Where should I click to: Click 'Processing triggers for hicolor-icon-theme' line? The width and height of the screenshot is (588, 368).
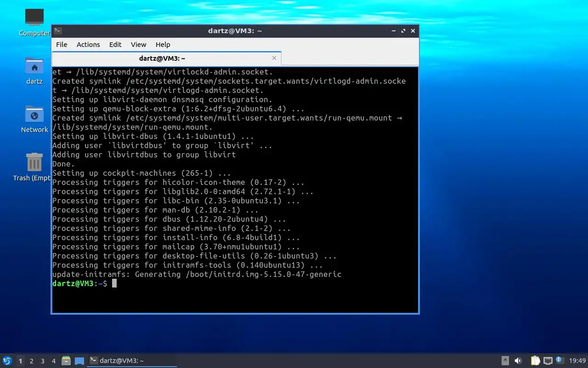(178, 182)
